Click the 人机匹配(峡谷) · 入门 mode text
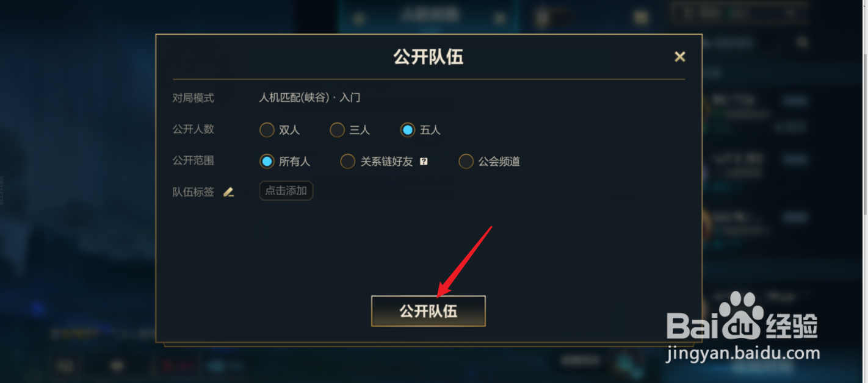 [310, 98]
